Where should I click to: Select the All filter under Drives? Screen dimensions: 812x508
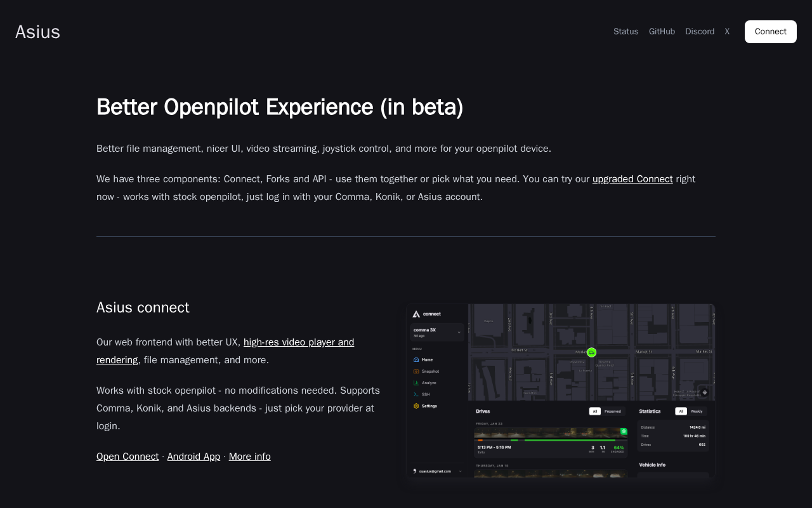(x=595, y=411)
